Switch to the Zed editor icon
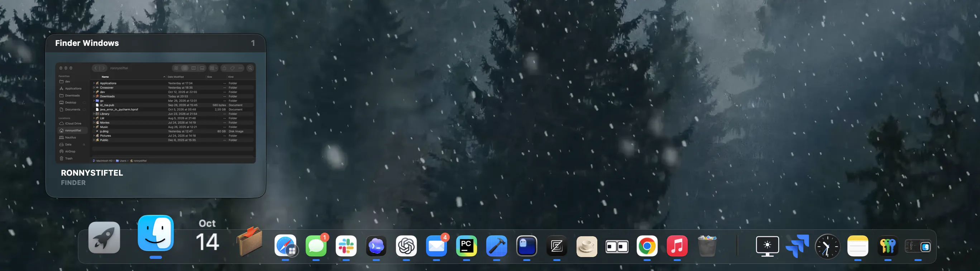The image size is (980, 271). point(556,246)
